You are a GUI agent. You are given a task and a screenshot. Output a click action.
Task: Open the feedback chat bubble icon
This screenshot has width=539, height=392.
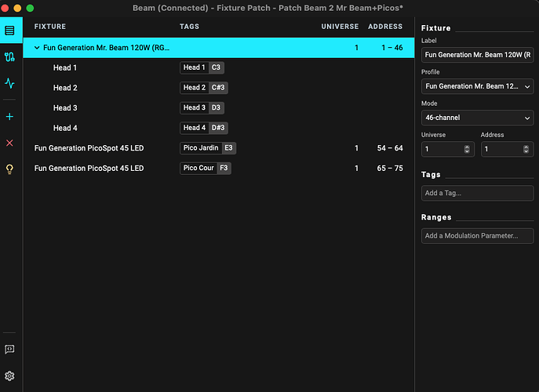click(x=9, y=350)
